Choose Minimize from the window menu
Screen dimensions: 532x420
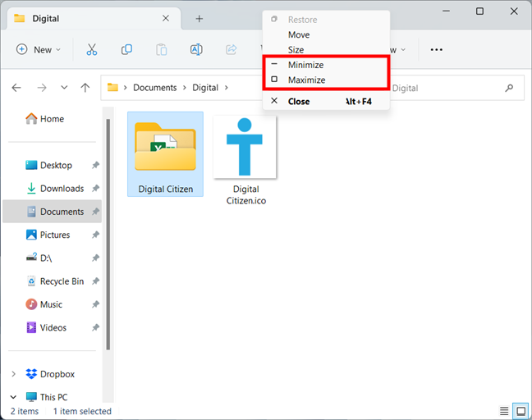tap(305, 65)
